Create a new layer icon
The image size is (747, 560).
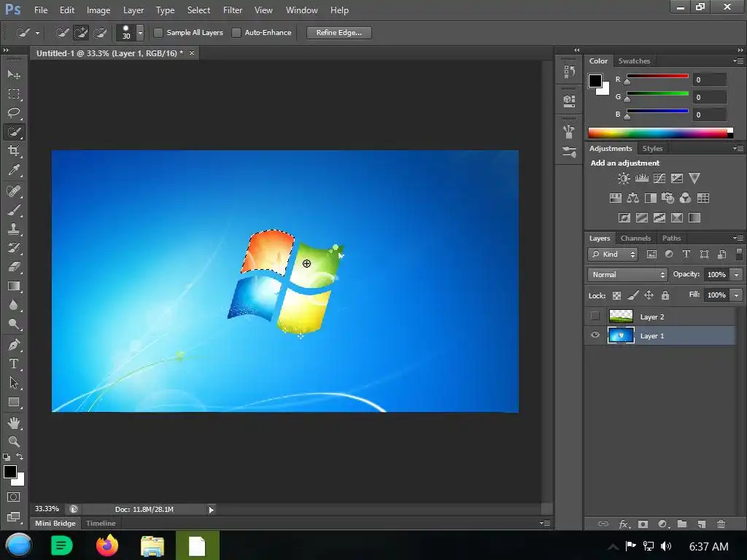701,524
